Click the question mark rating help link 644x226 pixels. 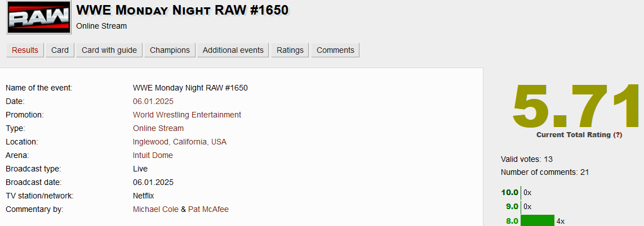(x=618, y=135)
